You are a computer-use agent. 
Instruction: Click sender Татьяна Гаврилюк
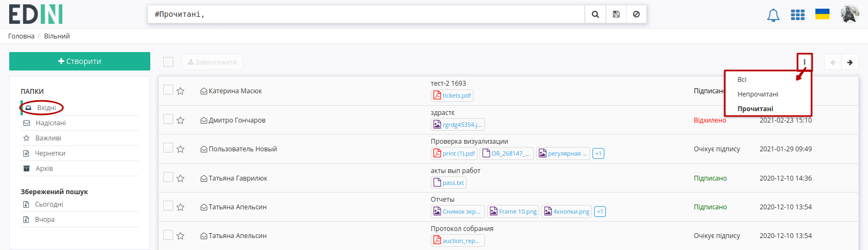[238, 178]
